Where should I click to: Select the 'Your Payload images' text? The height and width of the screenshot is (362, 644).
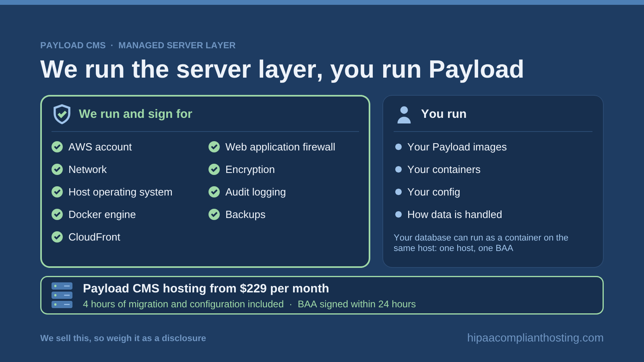[x=457, y=147]
